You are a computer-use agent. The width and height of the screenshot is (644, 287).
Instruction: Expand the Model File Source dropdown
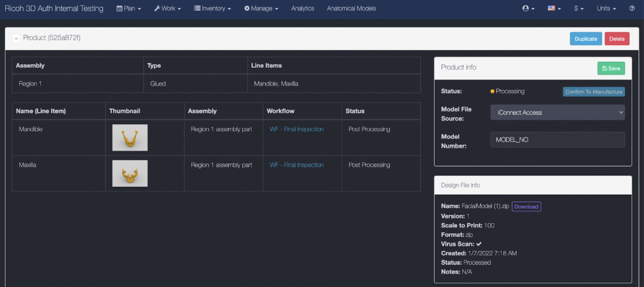coord(557,112)
